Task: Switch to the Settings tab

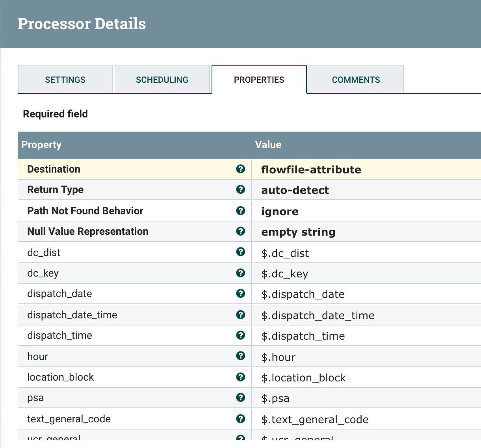Action: tap(65, 79)
